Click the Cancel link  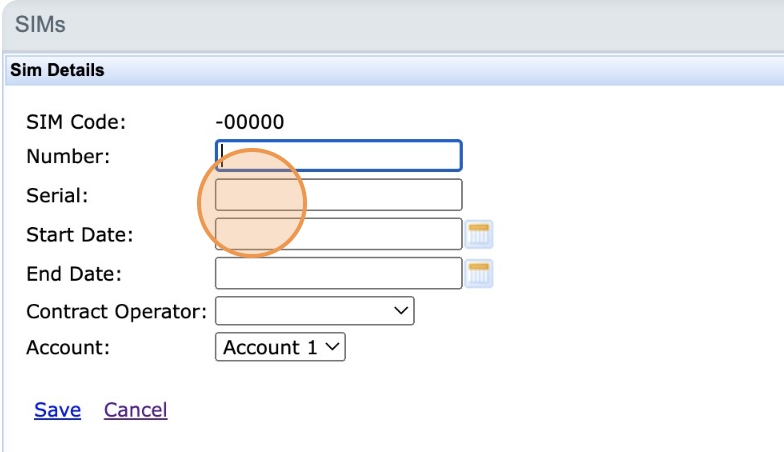click(135, 410)
